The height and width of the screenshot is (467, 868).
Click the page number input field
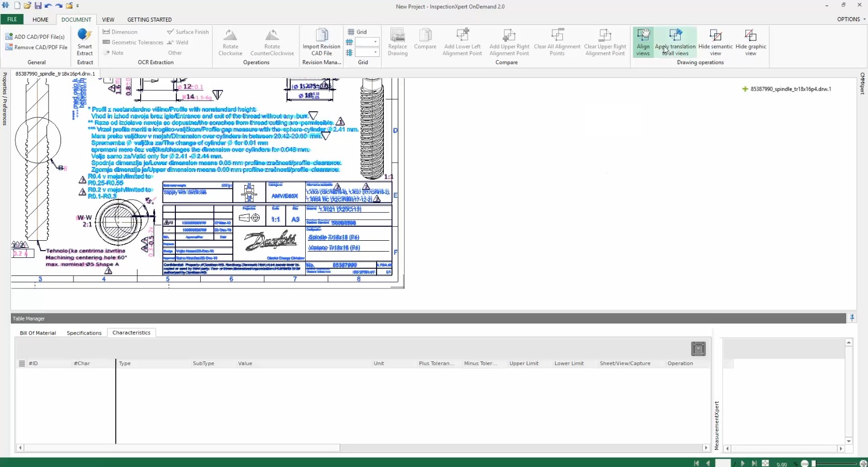coord(723,463)
